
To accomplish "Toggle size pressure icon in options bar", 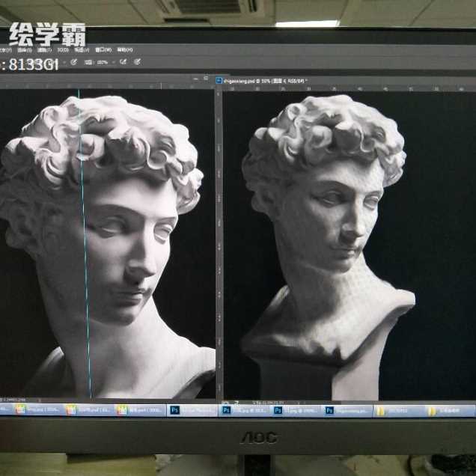I will pos(137,62).
